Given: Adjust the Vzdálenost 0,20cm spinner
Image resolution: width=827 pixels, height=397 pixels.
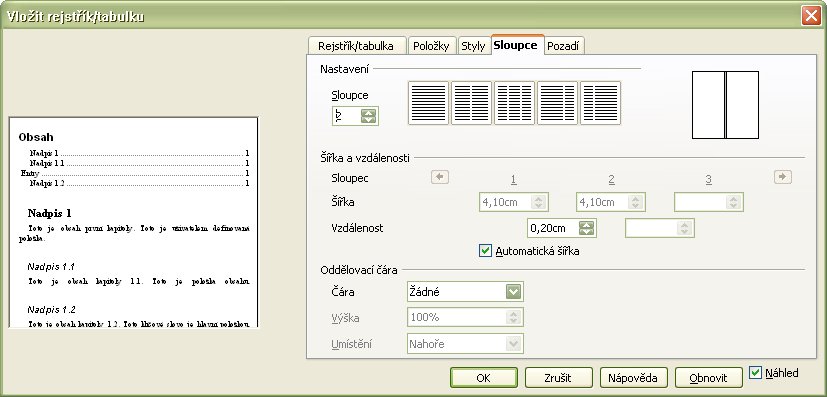Looking at the screenshot, I should click(x=586, y=228).
